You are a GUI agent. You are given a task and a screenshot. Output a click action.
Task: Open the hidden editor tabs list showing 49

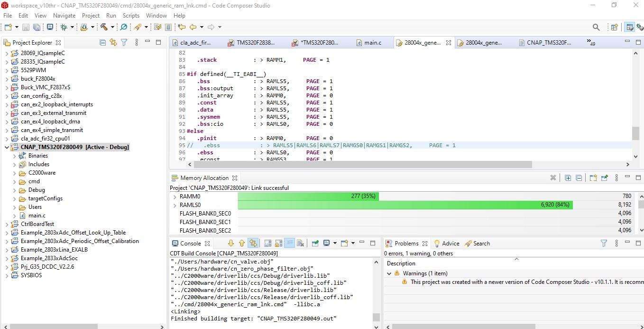point(591,43)
